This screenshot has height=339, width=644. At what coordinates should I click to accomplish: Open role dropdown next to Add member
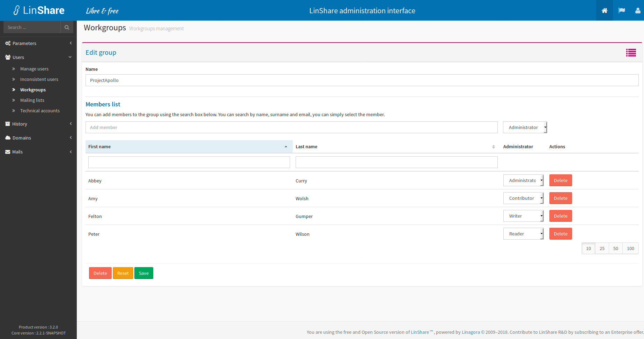[525, 127]
